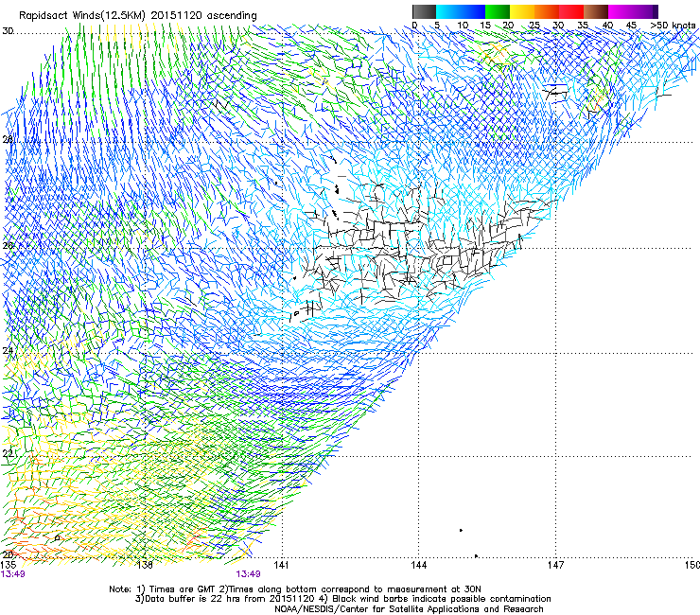Click the longitude axis label '147'

click(x=555, y=566)
